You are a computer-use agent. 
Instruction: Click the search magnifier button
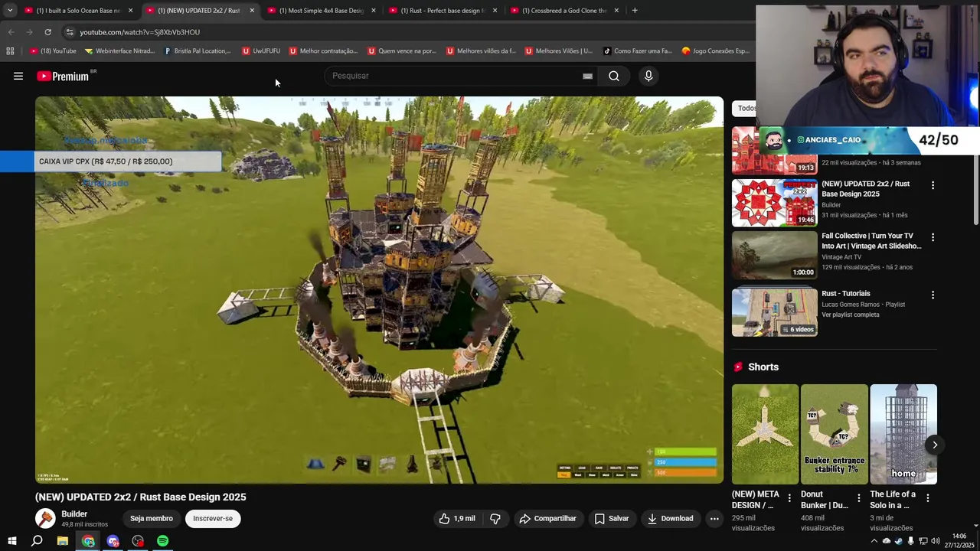[614, 76]
